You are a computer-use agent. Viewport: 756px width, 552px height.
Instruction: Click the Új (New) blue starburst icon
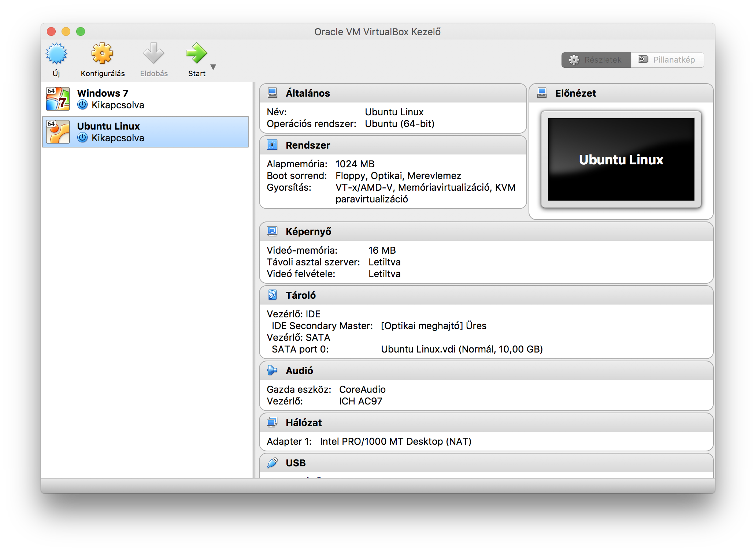[56, 53]
